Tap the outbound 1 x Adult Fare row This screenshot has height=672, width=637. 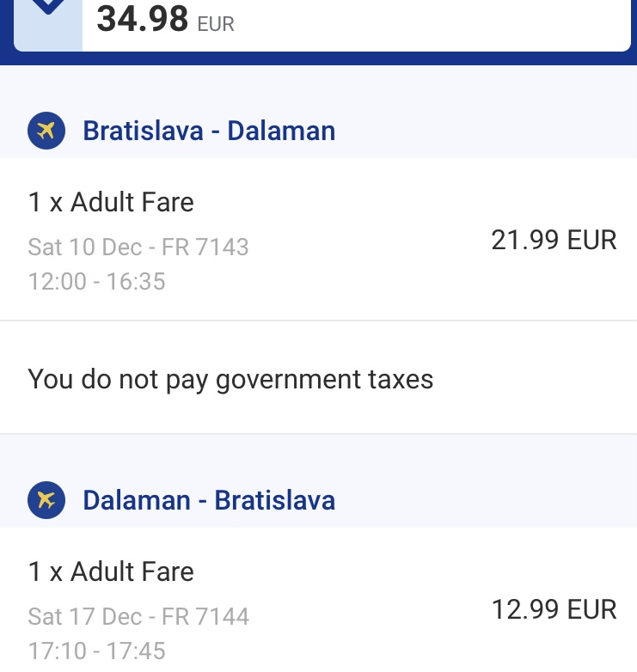pos(318,239)
